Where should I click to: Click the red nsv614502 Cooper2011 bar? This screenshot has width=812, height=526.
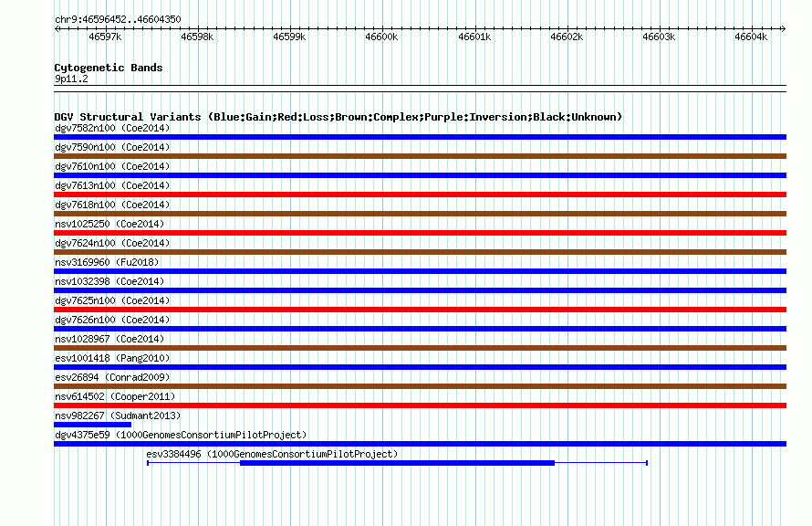tap(420, 405)
